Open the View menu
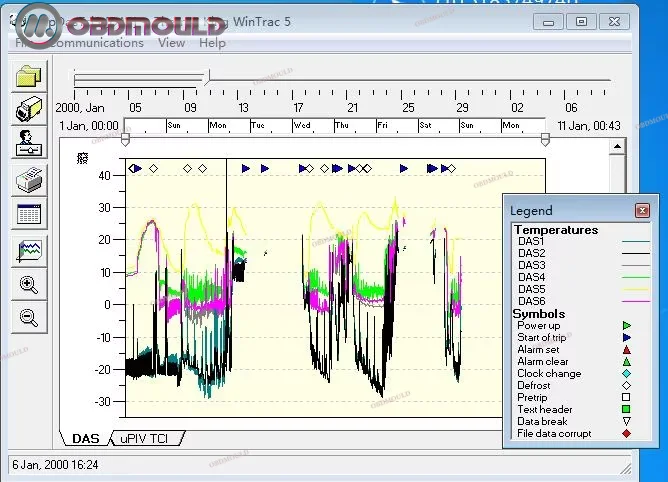This screenshot has height=482, width=668. coord(171,43)
